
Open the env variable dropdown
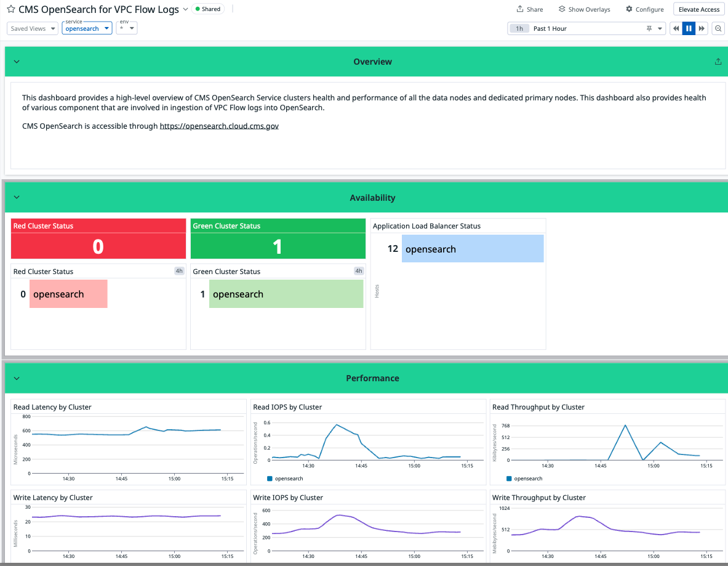coord(126,28)
